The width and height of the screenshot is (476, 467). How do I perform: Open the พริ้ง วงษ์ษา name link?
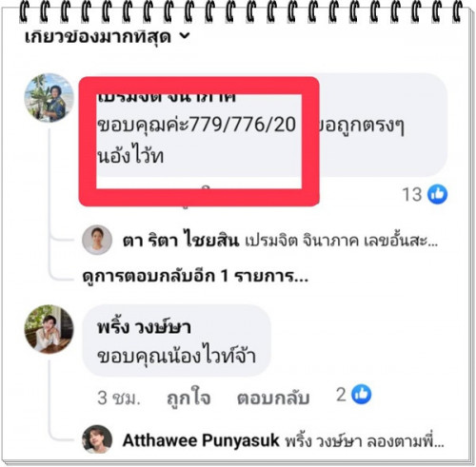144,327
